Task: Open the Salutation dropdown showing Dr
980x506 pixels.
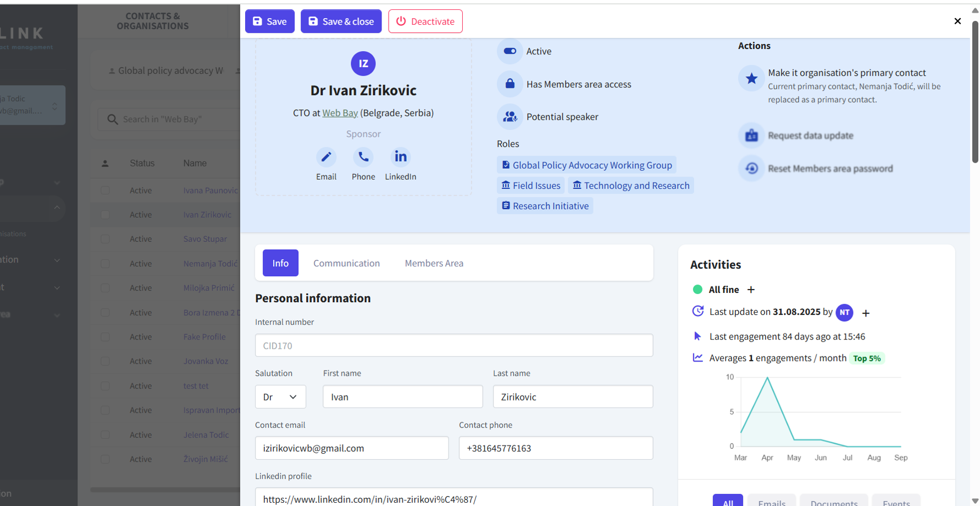Action: pyautogui.click(x=280, y=397)
